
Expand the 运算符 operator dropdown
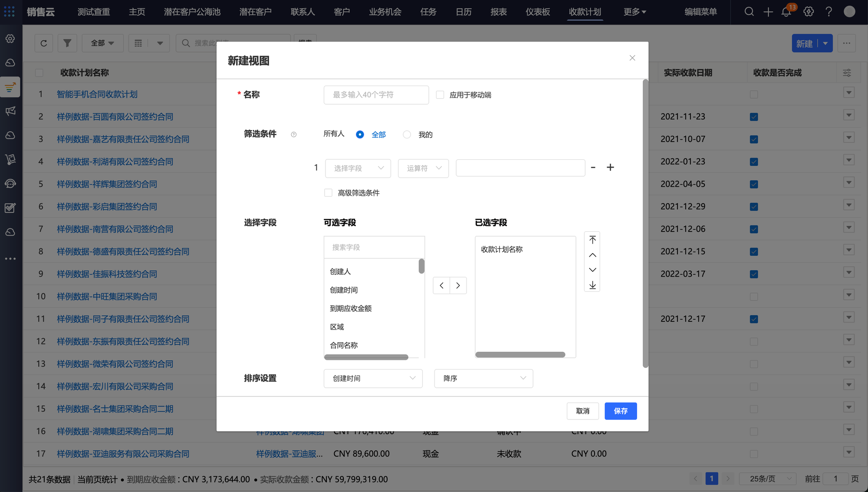pos(423,168)
